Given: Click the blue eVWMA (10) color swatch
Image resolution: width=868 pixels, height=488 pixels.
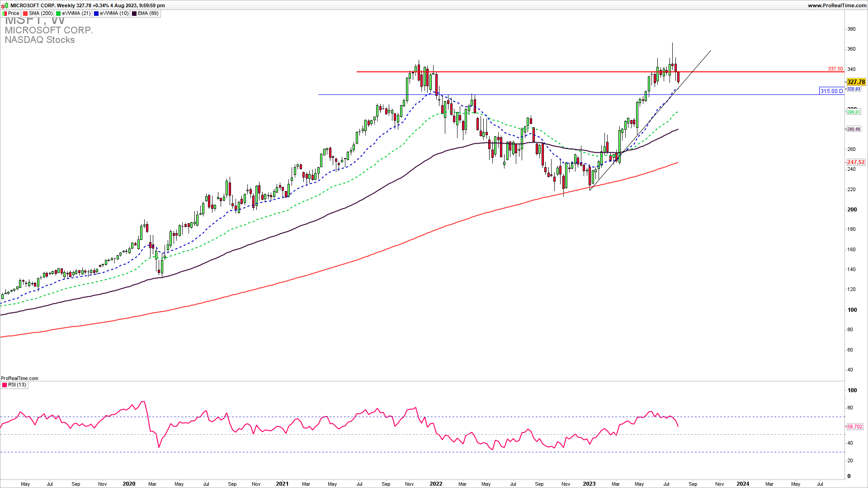Looking at the screenshot, I should [x=97, y=14].
